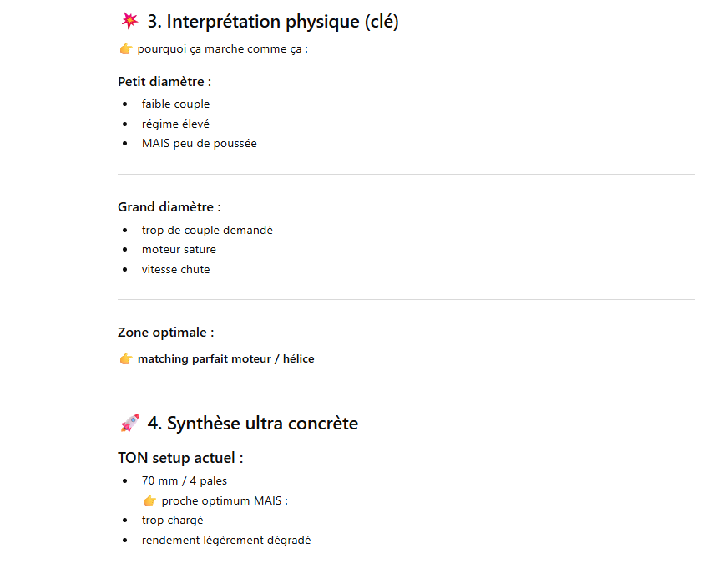The image size is (728, 564).
Task: Click the "3. Interprétation physique (clé)" heading
Action: point(273,22)
